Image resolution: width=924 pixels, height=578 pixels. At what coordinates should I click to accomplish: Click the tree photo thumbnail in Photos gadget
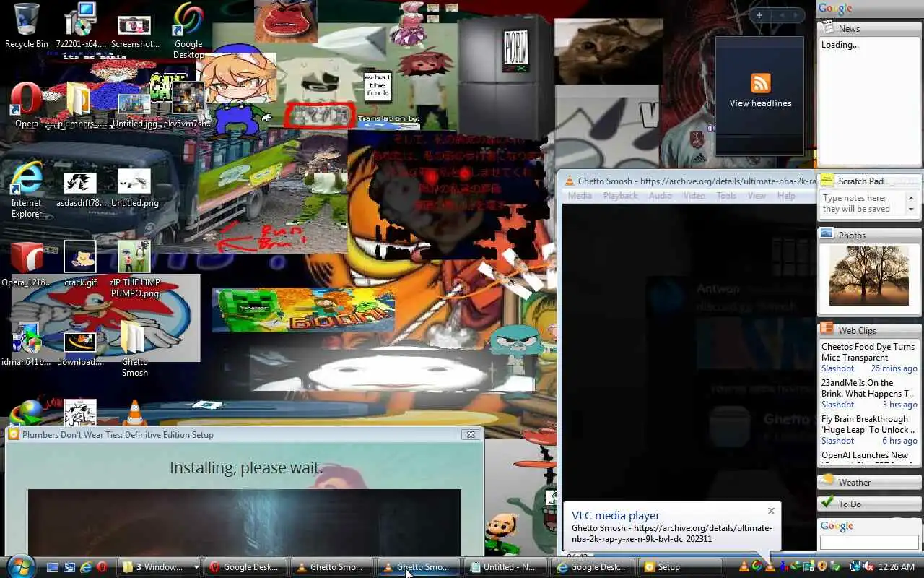(x=868, y=275)
